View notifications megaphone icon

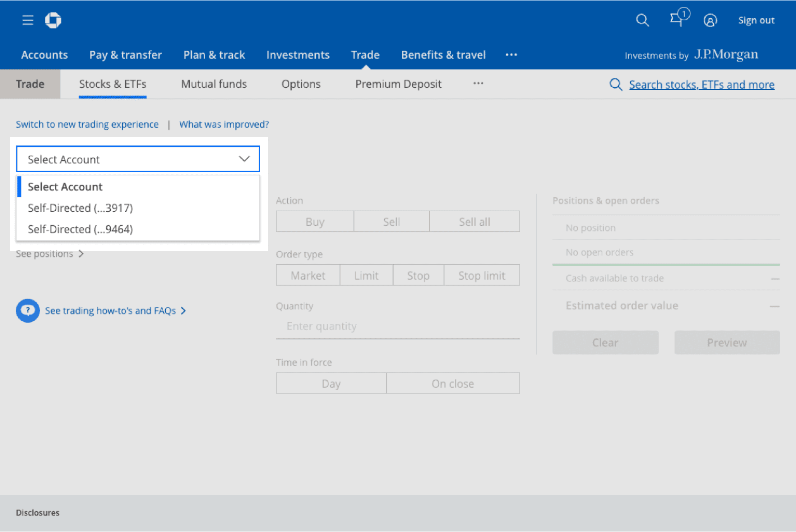tap(680, 17)
